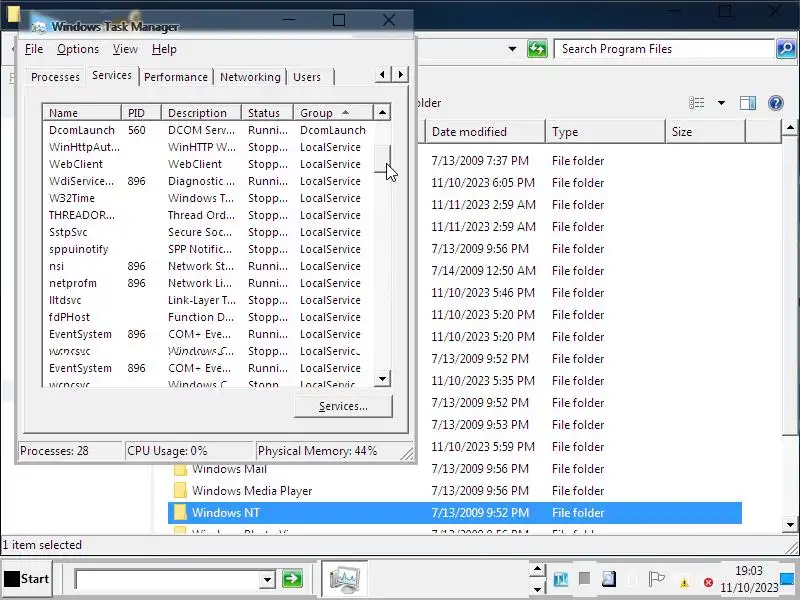
Task: Click the Explorer help question mark icon
Action: [776, 103]
